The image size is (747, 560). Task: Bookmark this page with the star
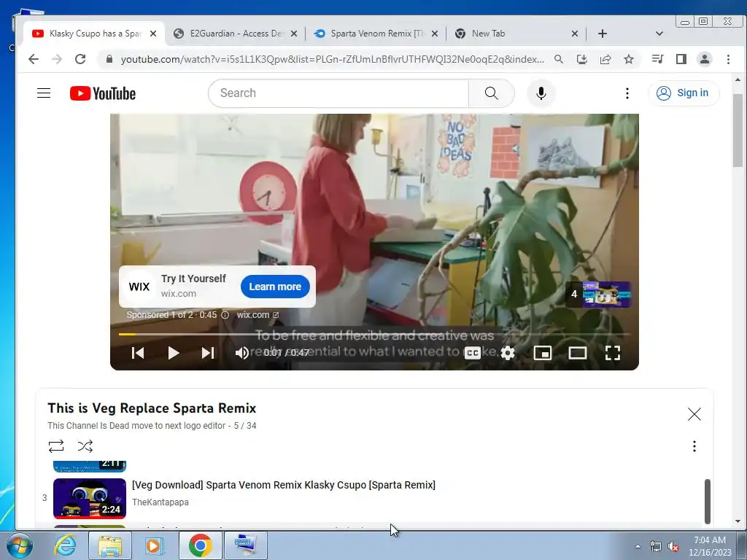click(629, 59)
